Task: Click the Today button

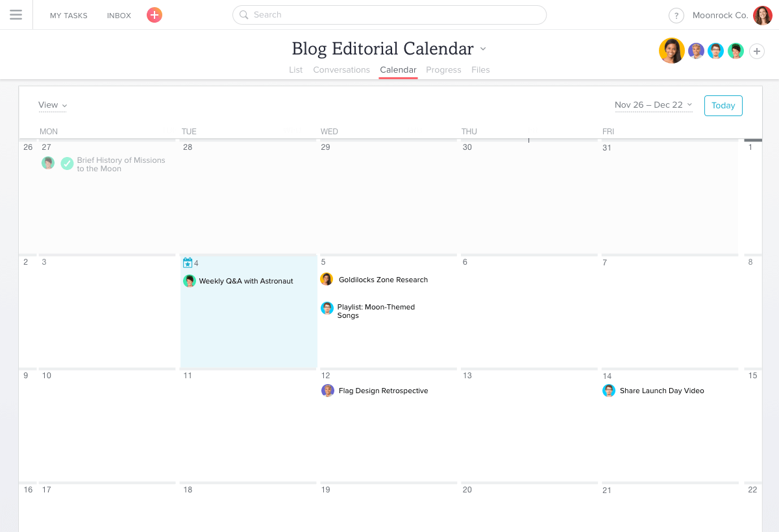Action: coord(723,106)
